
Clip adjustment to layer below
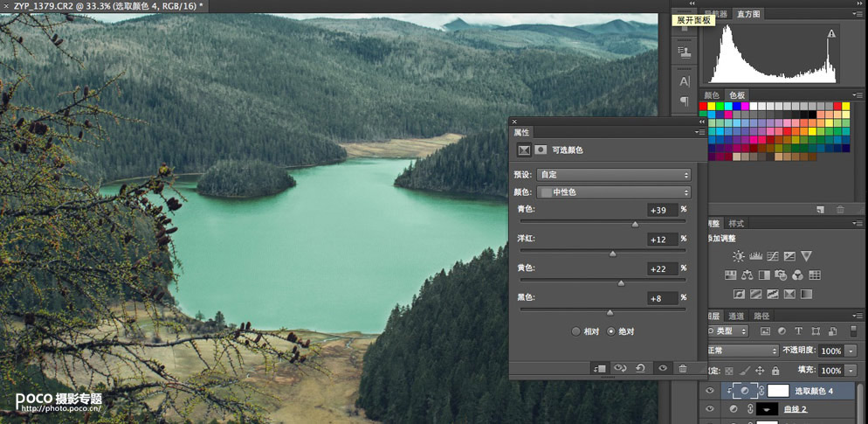pos(599,368)
